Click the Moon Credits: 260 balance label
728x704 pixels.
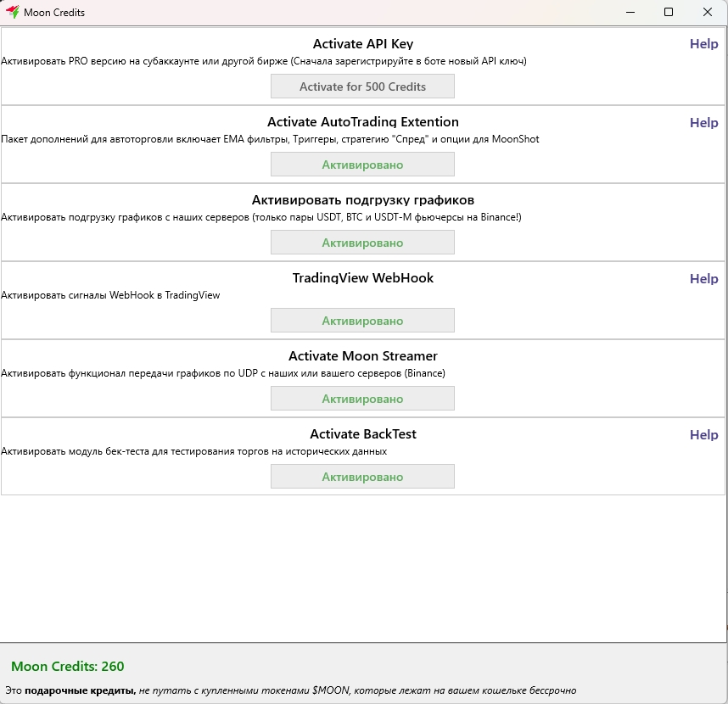pyautogui.click(x=68, y=666)
